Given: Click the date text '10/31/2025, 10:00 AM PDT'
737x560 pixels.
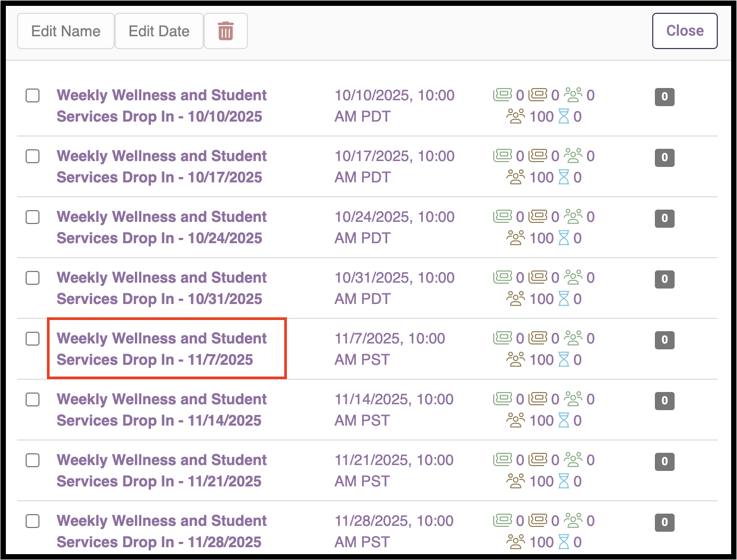Looking at the screenshot, I should (x=395, y=288).
